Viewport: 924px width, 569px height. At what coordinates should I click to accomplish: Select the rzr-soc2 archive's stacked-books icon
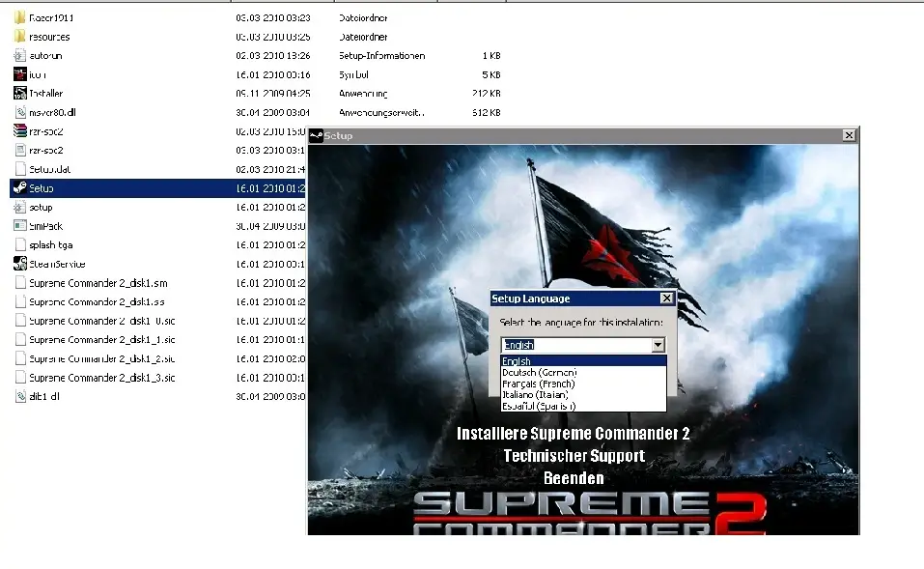pos(20,131)
